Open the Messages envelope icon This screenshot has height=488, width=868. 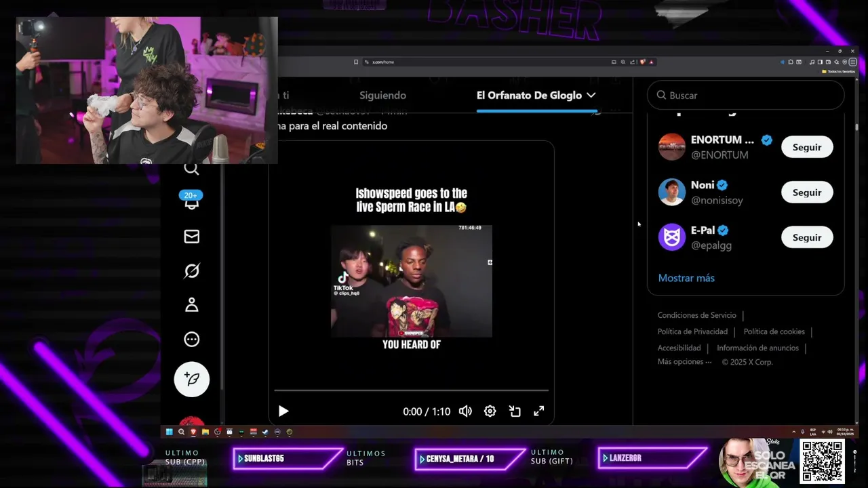[x=192, y=237]
